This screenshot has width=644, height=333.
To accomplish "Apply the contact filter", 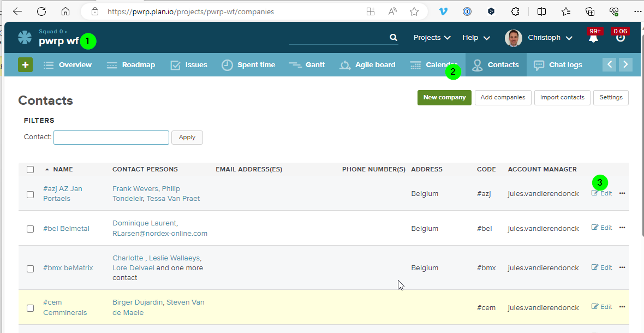I will (x=187, y=137).
